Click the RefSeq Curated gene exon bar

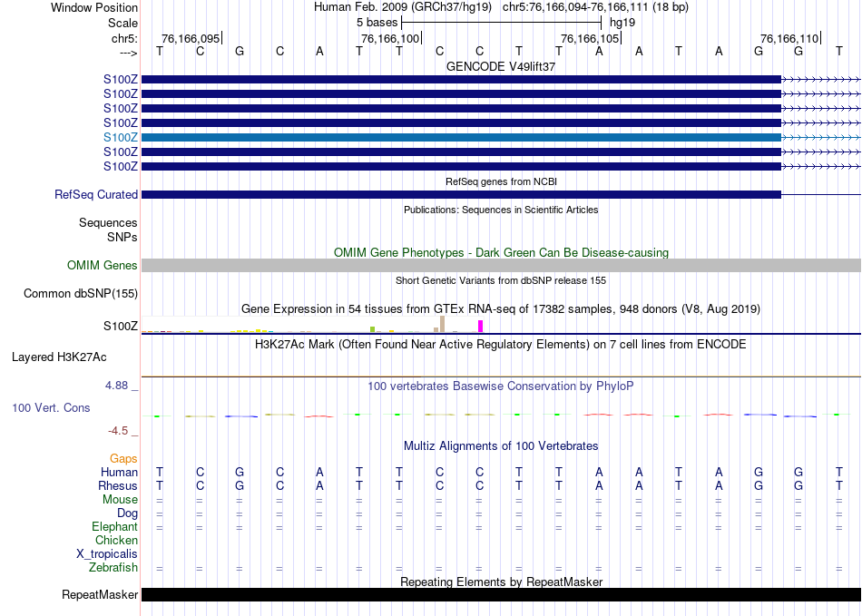tap(461, 194)
